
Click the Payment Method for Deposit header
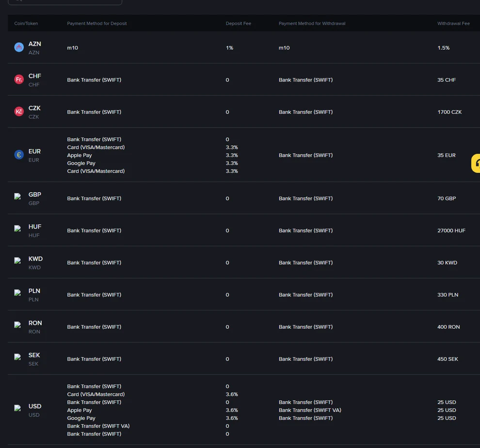tap(97, 24)
